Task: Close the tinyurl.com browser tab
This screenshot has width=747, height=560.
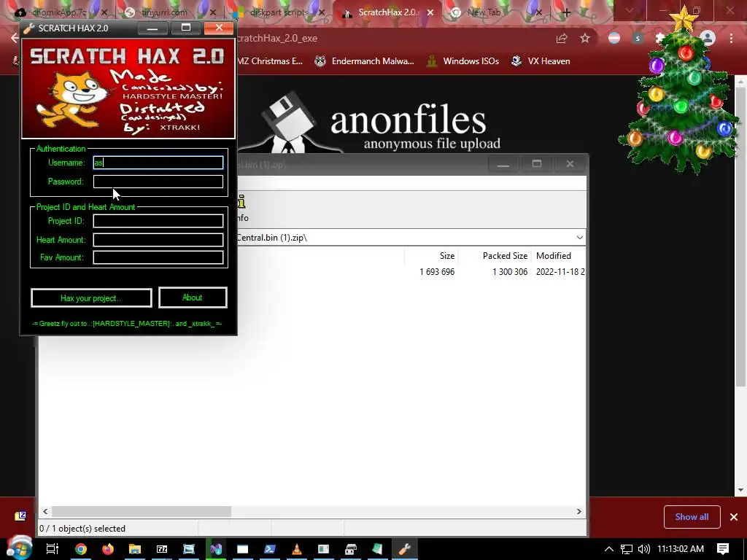Action: point(212,12)
